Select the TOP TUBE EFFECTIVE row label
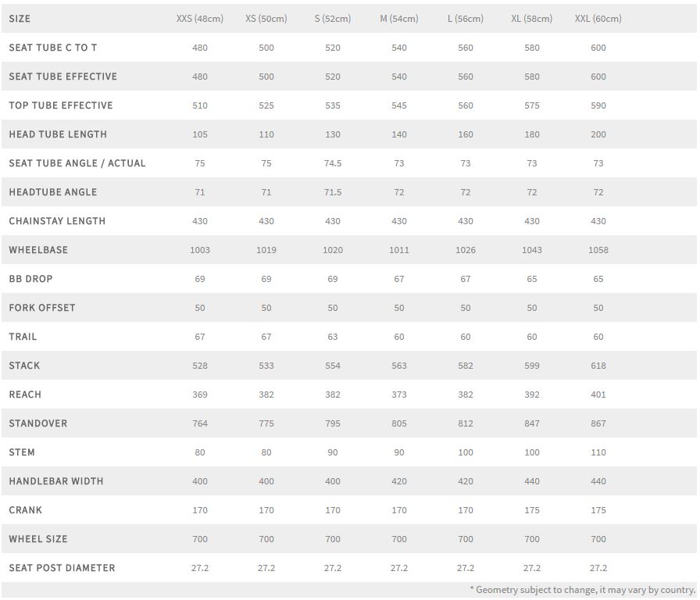Screen dimensions: 700x600 61,105
